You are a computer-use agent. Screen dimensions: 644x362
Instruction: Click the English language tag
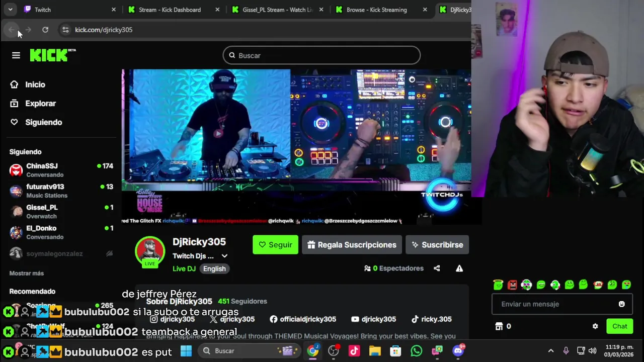(214, 268)
